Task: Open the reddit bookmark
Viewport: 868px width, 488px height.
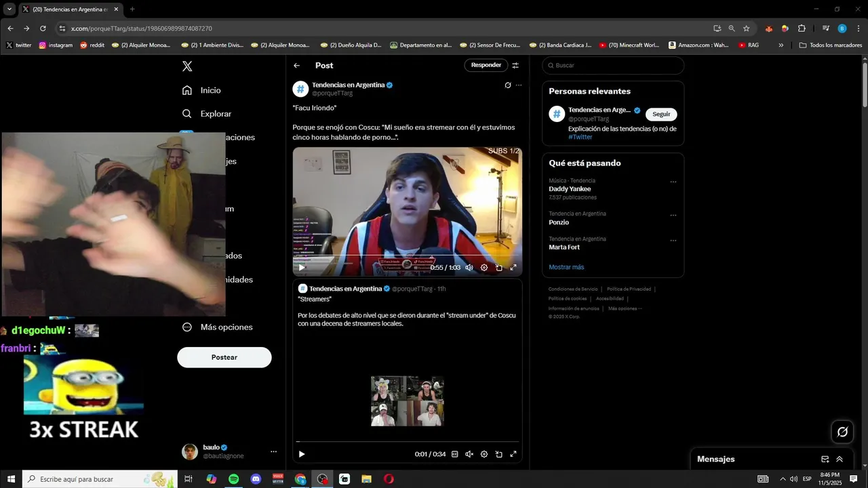Action: coord(92,45)
